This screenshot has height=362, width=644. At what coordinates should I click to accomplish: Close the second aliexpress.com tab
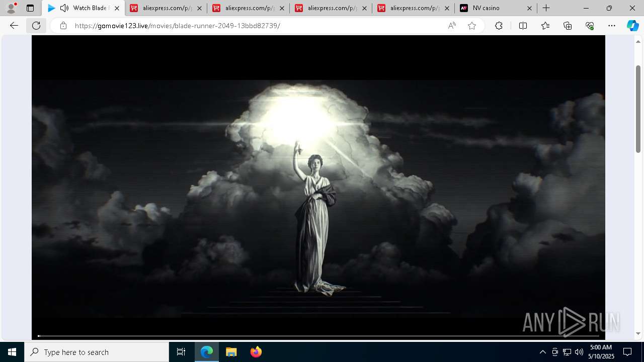pyautogui.click(x=282, y=8)
